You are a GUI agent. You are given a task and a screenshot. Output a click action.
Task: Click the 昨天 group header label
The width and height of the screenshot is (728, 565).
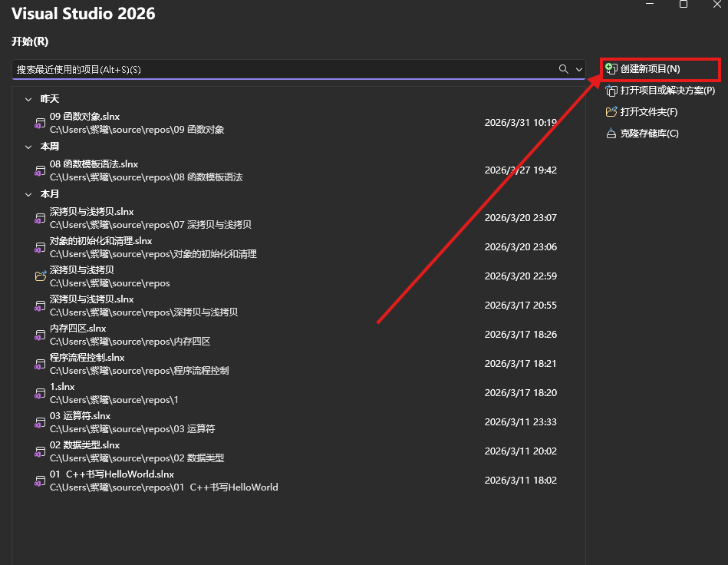click(50, 99)
